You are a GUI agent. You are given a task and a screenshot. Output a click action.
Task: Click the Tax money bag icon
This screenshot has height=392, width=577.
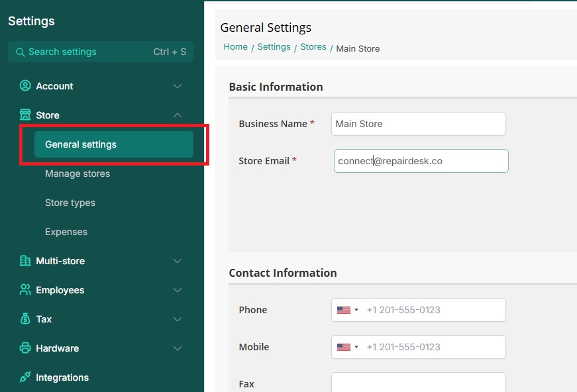[x=25, y=319]
